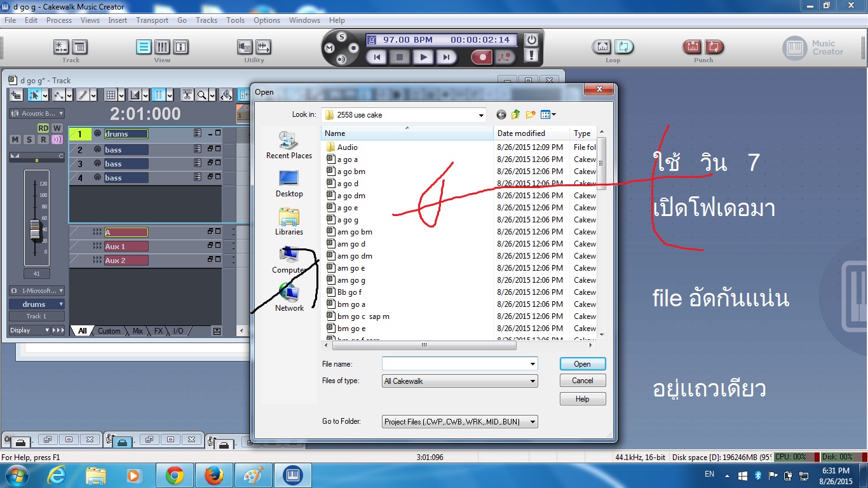Screen dimensions: 868x488
Task: Open the Acoustic B... instrument dropdown
Action: pyautogui.click(x=37, y=114)
